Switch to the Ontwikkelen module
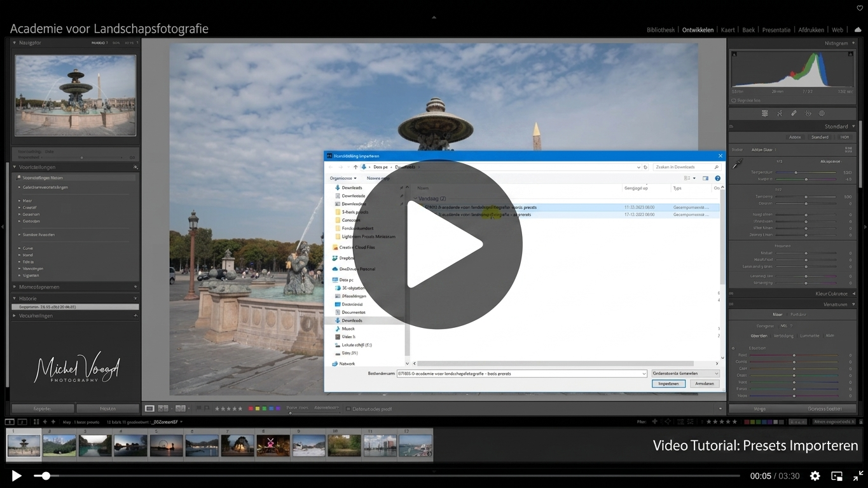Viewport: 868px width, 488px height. tap(698, 30)
